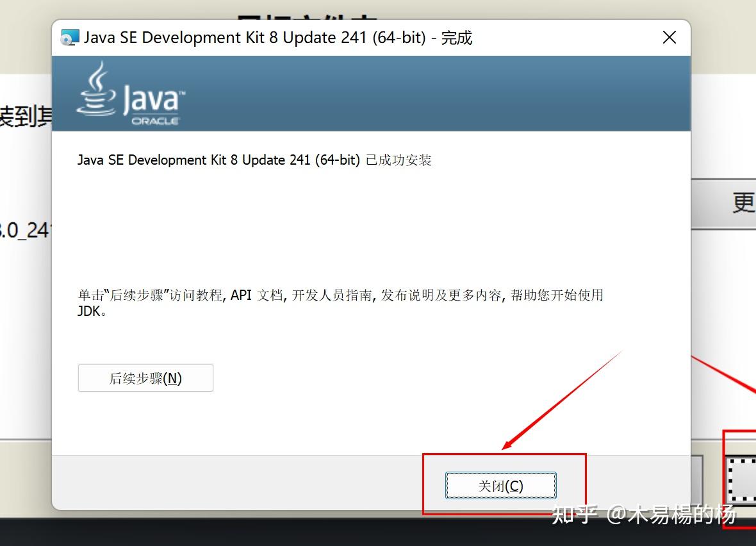This screenshot has width=756, height=546.
Task: Click the 更 button on the background dialog
Action: click(742, 203)
